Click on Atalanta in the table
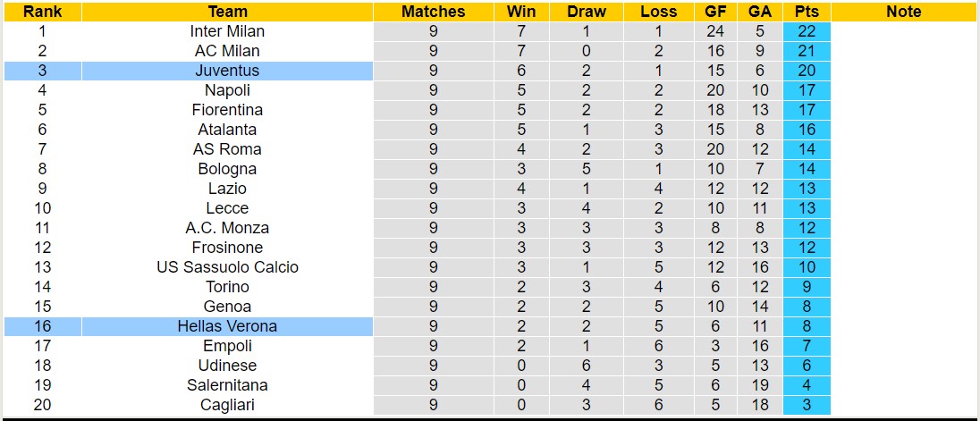This screenshot has height=421, width=980. (x=227, y=130)
